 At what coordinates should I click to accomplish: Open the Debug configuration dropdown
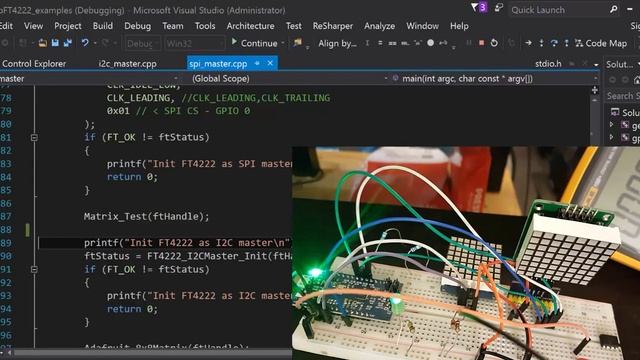tap(142, 43)
